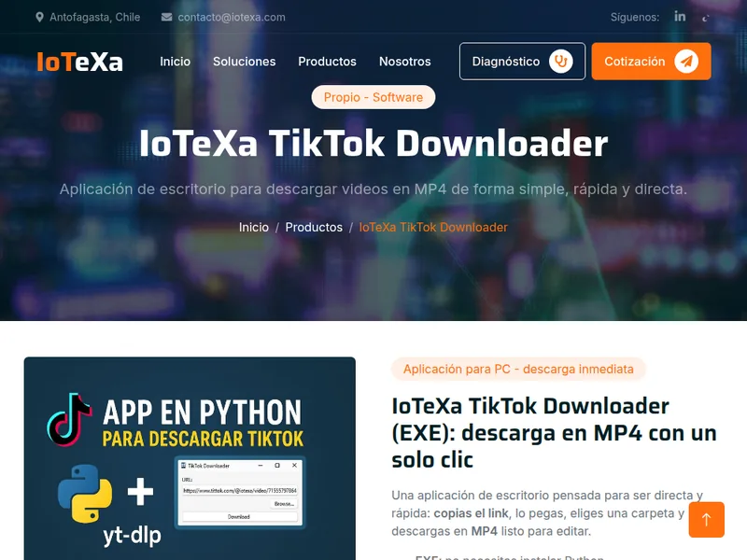Click the Diagnóstico button
The height and width of the screenshot is (560, 747).
[x=522, y=62]
